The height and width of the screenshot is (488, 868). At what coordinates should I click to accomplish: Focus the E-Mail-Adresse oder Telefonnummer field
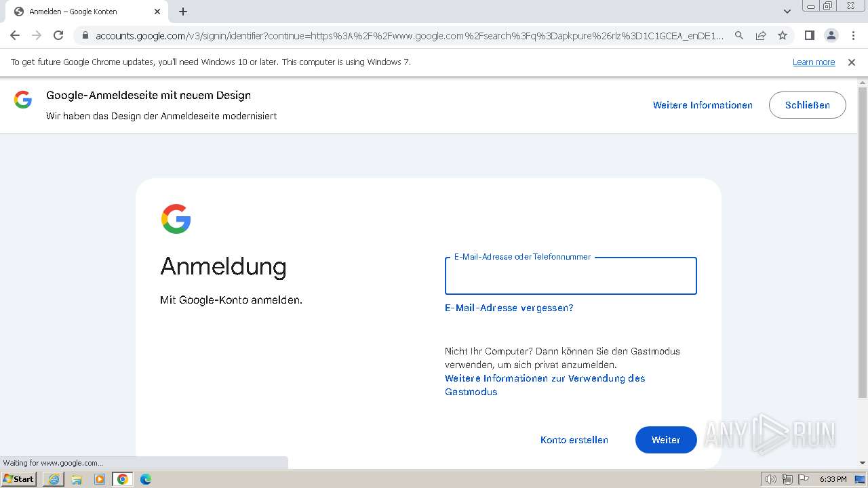[570, 276]
